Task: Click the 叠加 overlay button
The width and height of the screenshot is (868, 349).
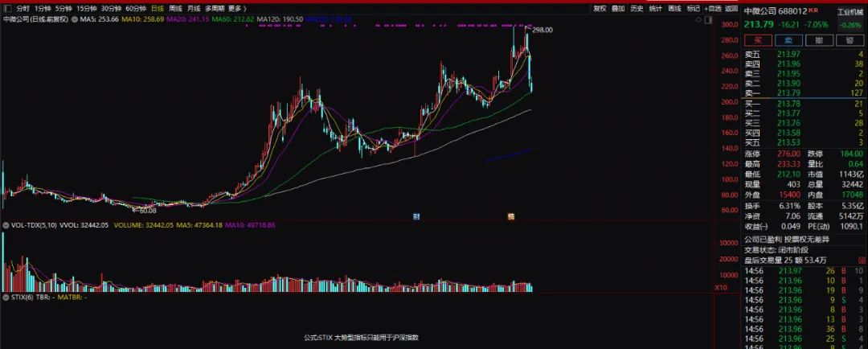Action: point(618,8)
